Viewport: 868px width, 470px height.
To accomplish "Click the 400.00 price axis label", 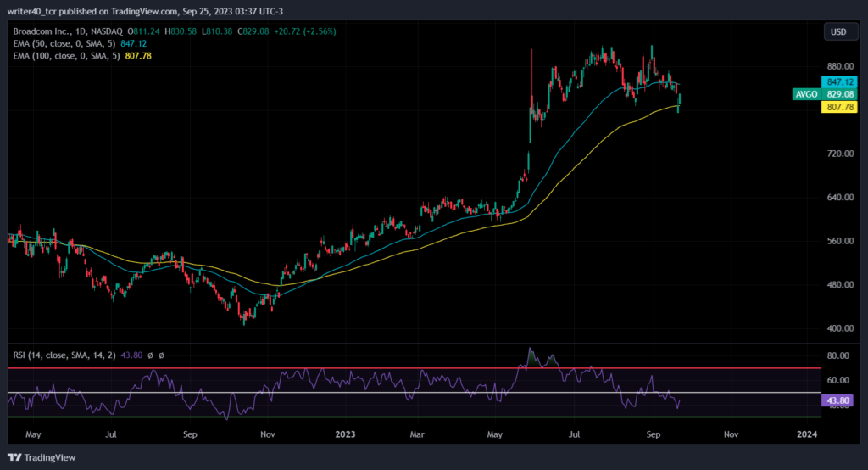I will pos(840,328).
